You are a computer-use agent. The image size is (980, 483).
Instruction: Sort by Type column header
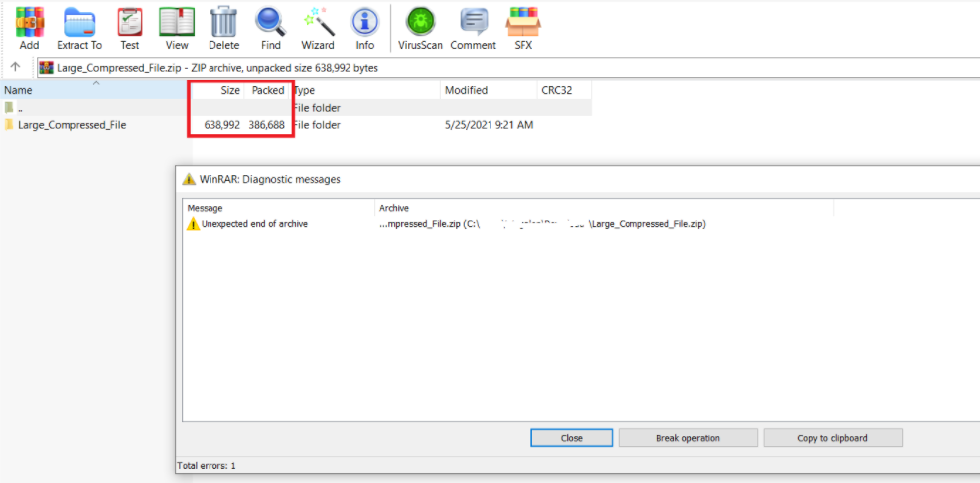(x=365, y=90)
